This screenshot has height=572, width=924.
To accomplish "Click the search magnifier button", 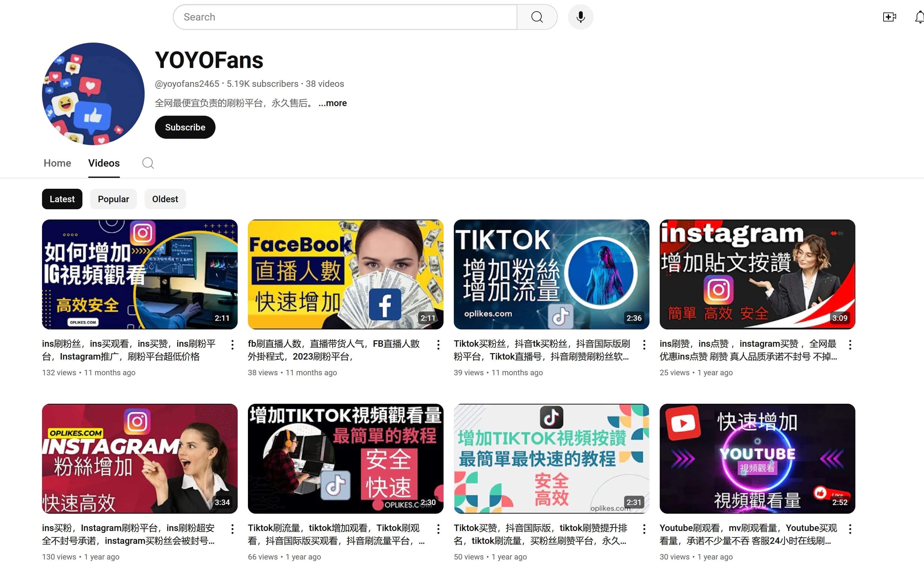I will click(x=537, y=17).
